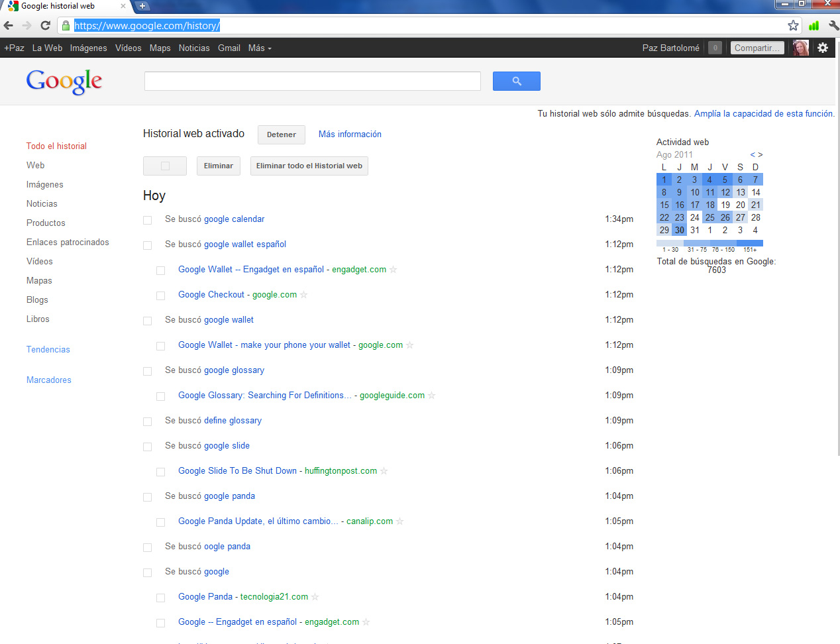840x644 pixels.
Task: Open the Compartir... share box
Action: click(x=757, y=48)
